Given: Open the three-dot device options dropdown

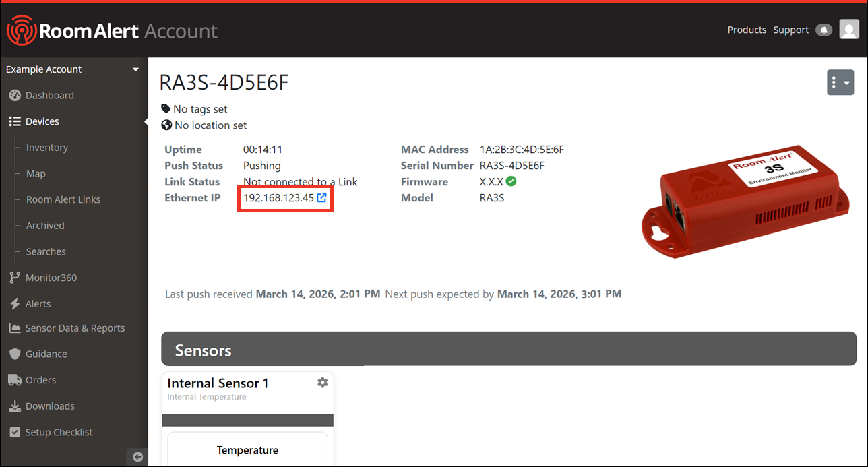Looking at the screenshot, I should [840, 82].
